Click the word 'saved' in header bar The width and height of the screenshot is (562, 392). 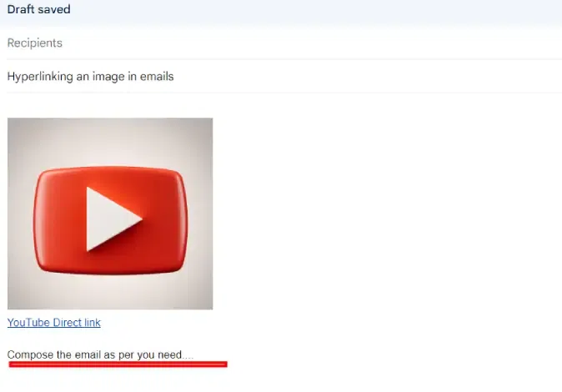pyautogui.click(x=54, y=9)
